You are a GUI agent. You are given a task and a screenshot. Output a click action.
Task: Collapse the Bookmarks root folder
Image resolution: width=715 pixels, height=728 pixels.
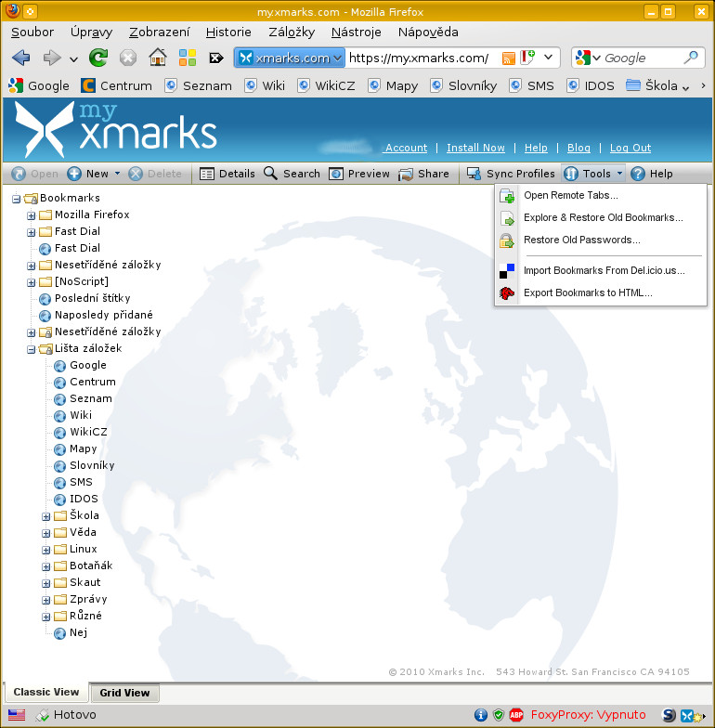[x=17, y=199]
